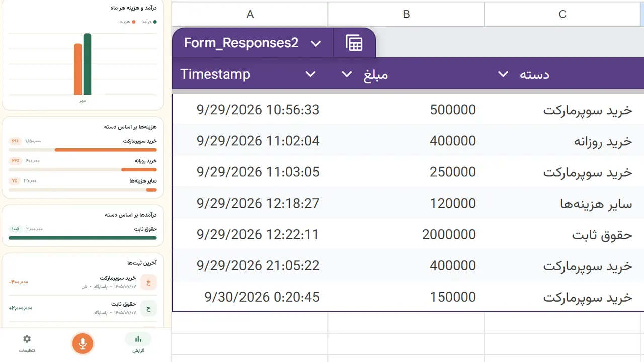
Task: Click the green income bar for مهر
Action: tap(87, 64)
